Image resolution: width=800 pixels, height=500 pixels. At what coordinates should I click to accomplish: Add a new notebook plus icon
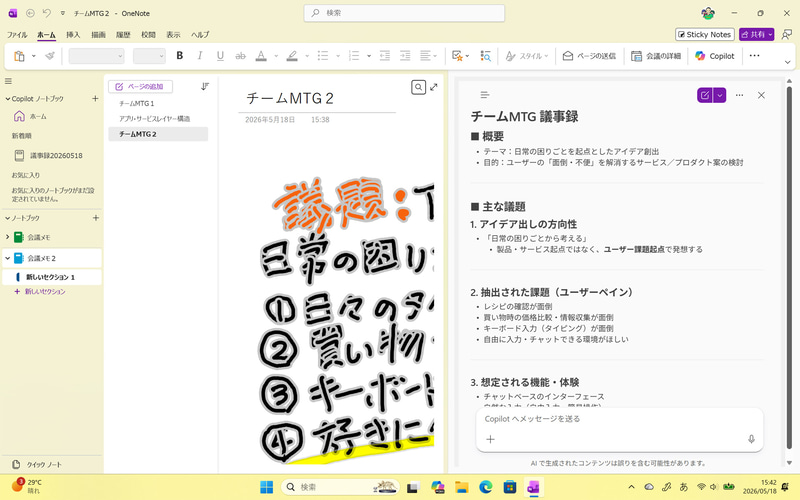tap(95, 218)
